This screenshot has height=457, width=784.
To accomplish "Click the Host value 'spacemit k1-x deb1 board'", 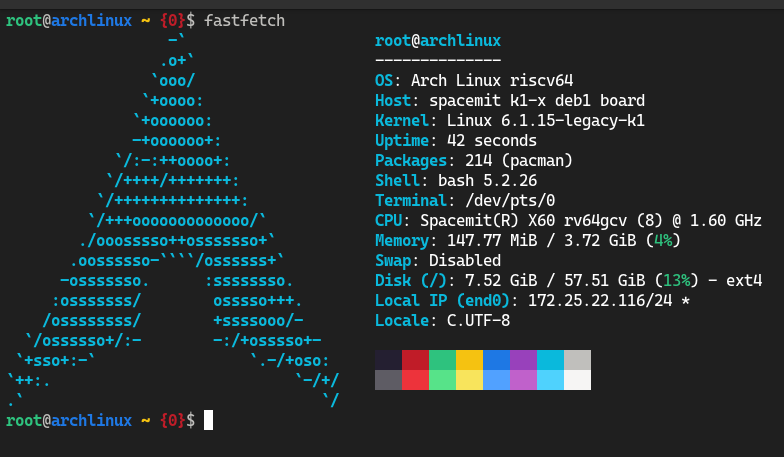I will [537, 100].
